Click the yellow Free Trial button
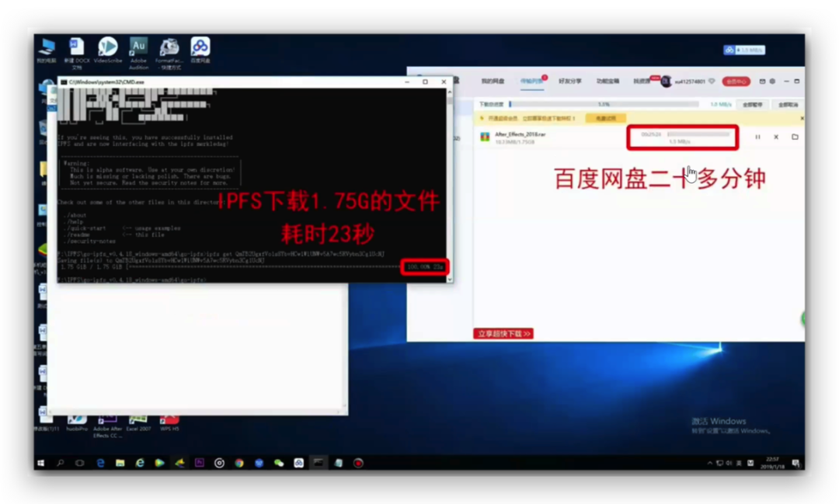This screenshot has width=839, height=504. [x=606, y=118]
